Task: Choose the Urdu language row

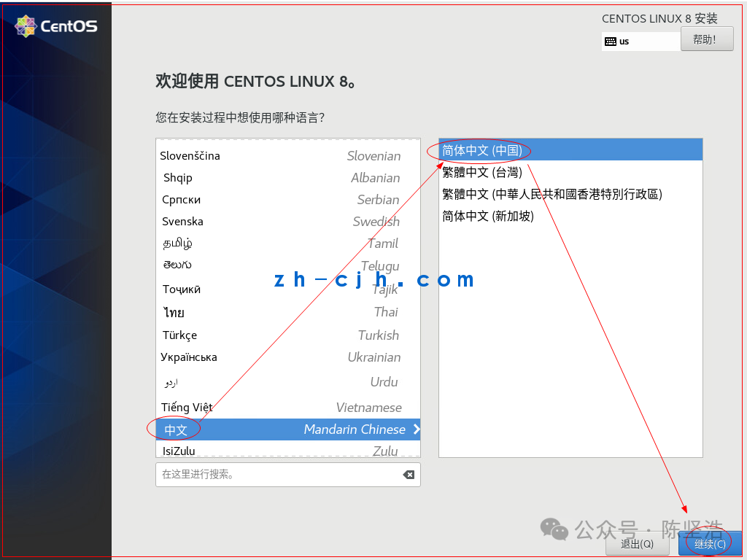Action: [287, 382]
